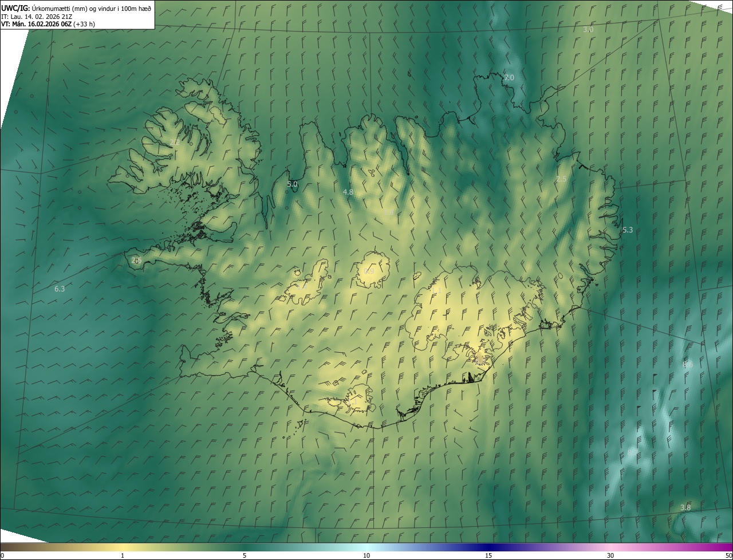Click the 1 tick label on the color scale

pyautogui.click(x=123, y=555)
